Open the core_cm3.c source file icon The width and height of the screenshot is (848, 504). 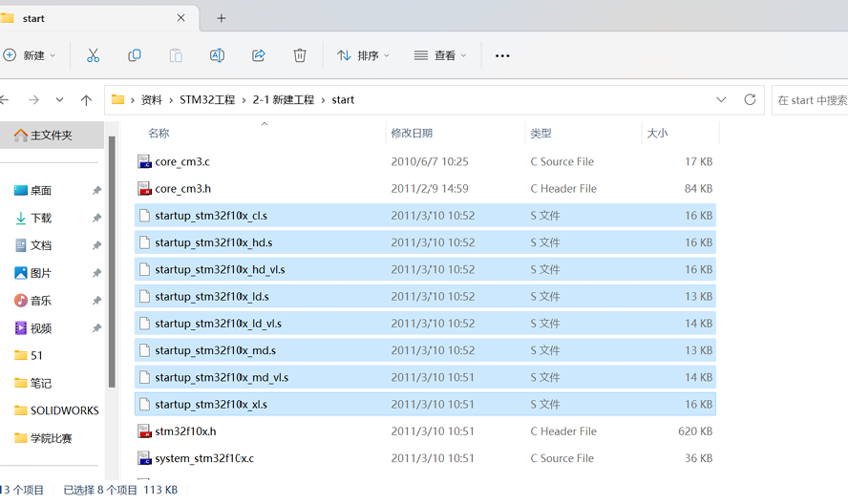(x=144, y=162)
